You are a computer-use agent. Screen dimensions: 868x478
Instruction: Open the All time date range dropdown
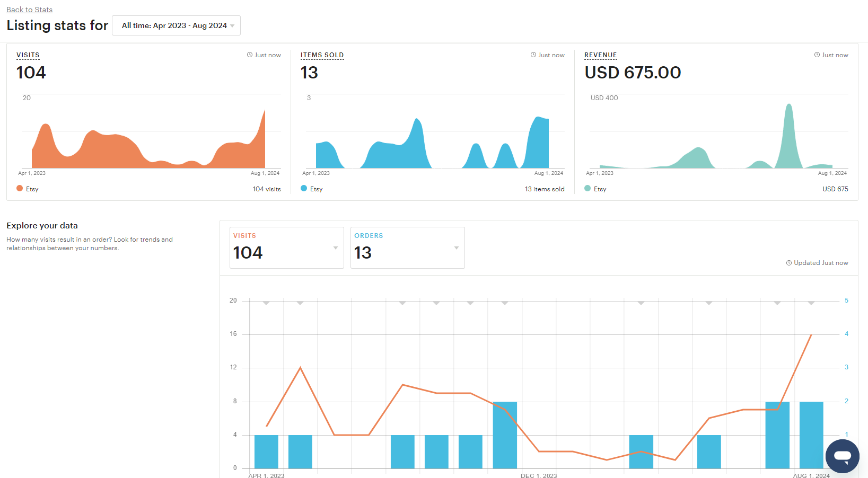click(176, 25)
